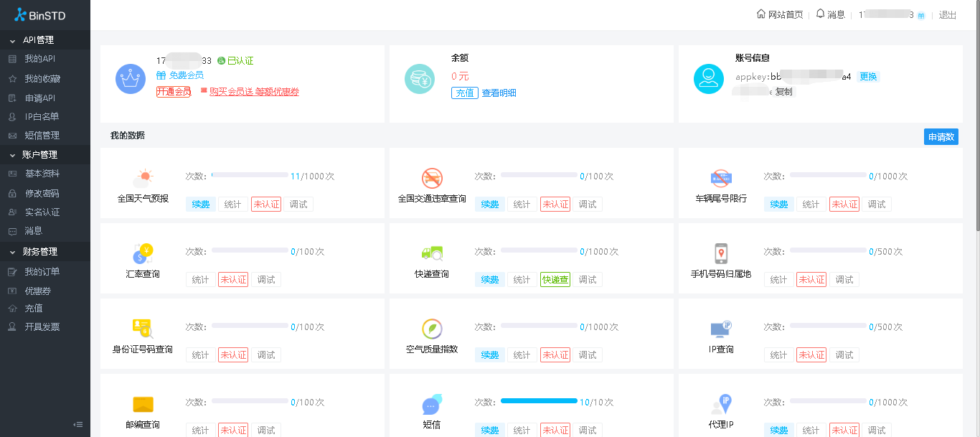
Task: Click the 快递查询 truck icon
Action: [x=432, y=253]
